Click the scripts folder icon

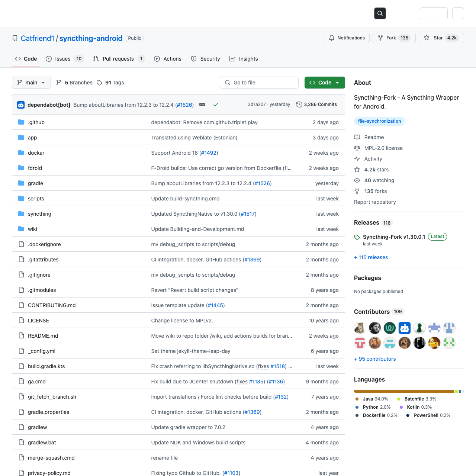(x=21, y=198)
